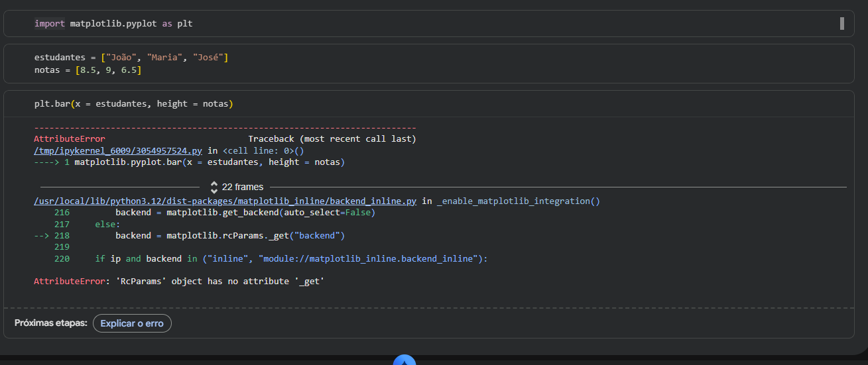Screen dimensions: 868x365
Task: Click the red "AttributeError" traceback heading
Action: coord(70,139)
